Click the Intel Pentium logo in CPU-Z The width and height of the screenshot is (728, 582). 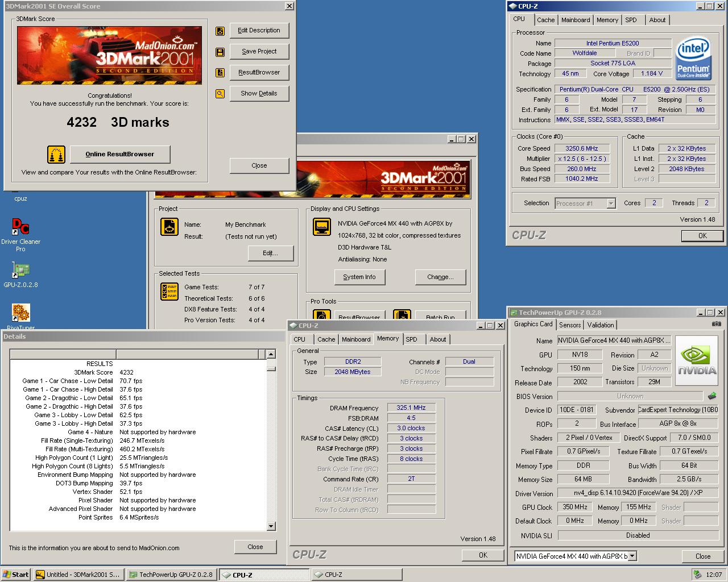tap(693, 58)
